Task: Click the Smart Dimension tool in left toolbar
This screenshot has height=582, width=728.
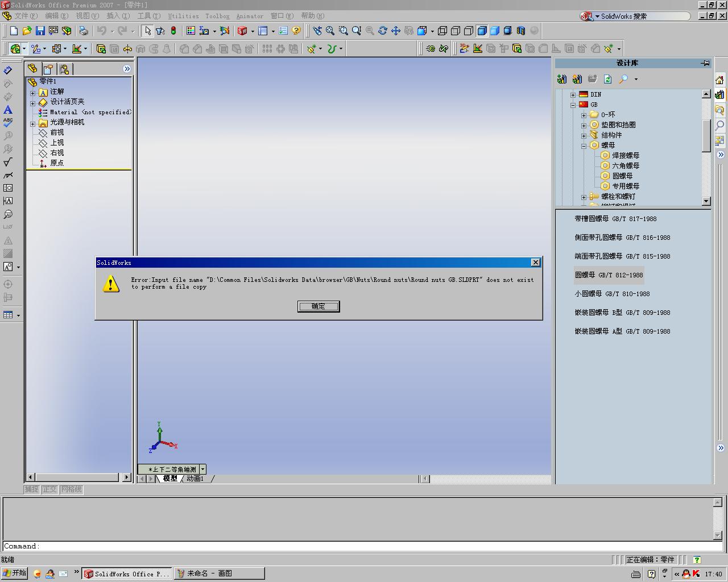Action: coord(8,70)
